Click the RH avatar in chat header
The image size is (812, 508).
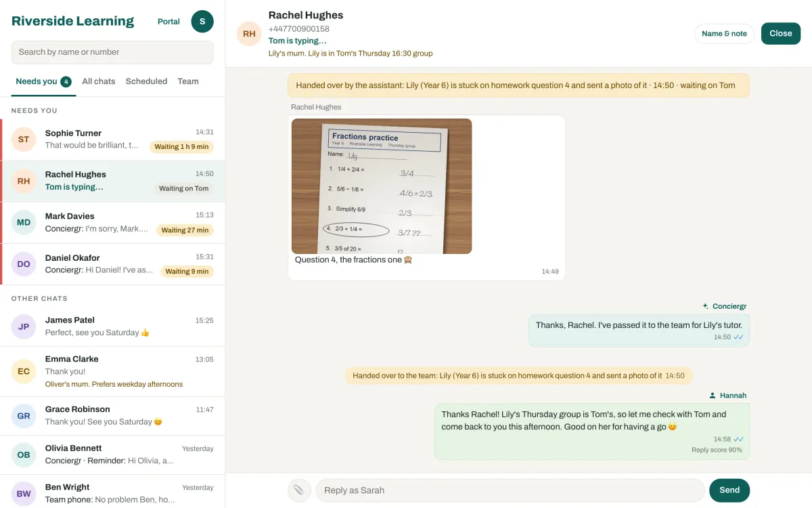(249, 34)
